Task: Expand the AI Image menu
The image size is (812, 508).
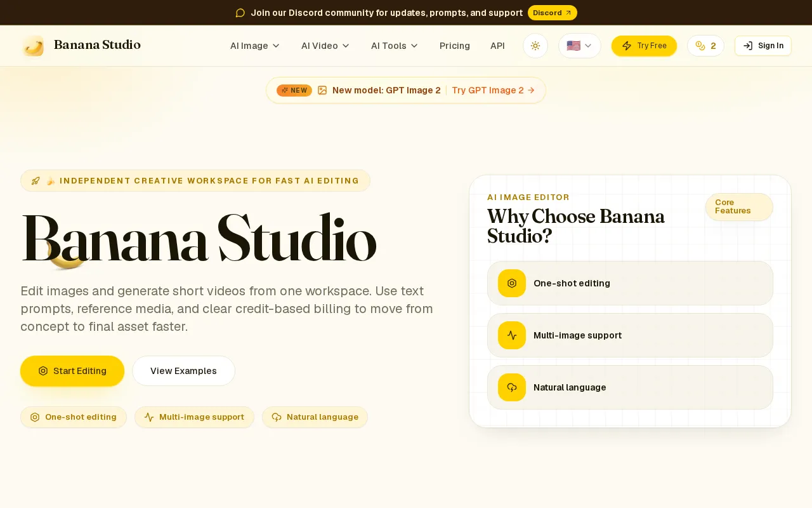Action: point(255,46)
